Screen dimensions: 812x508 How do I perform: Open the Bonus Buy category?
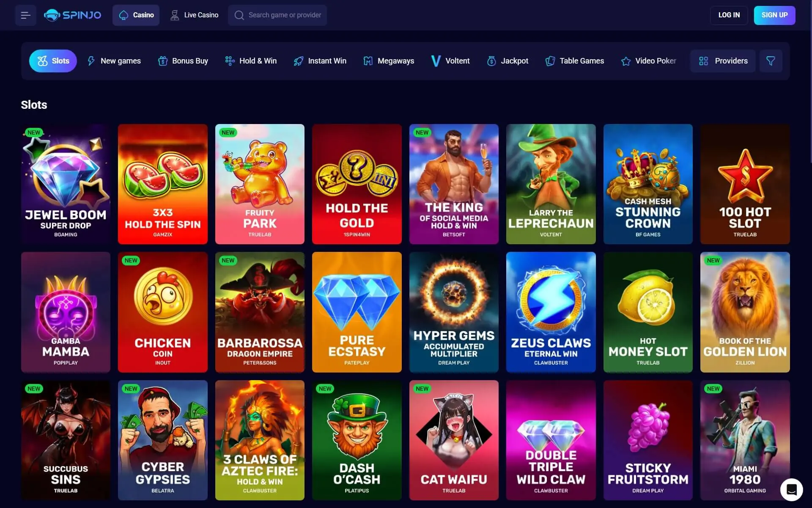[183, 61]
